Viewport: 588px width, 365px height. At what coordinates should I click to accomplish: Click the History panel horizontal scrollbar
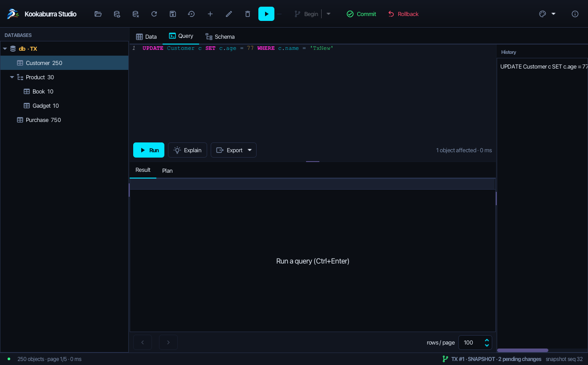(523, 350)
